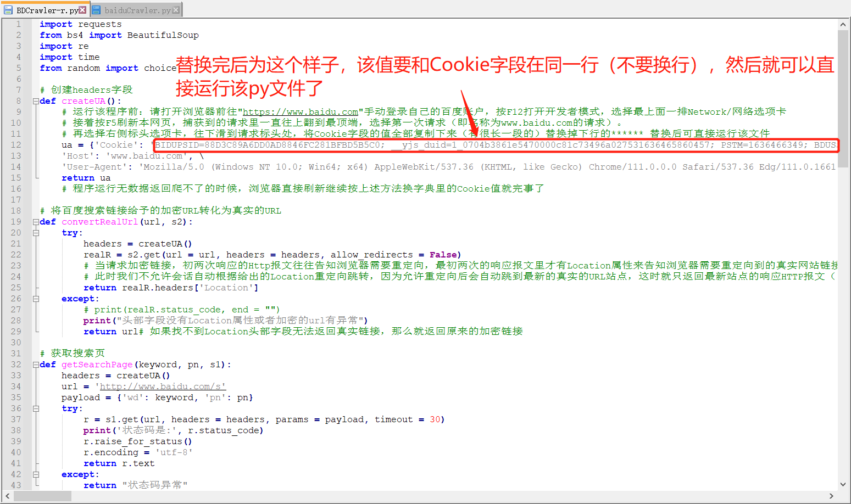Collapse the createUA function fold marker

click(x=36, y=101)
